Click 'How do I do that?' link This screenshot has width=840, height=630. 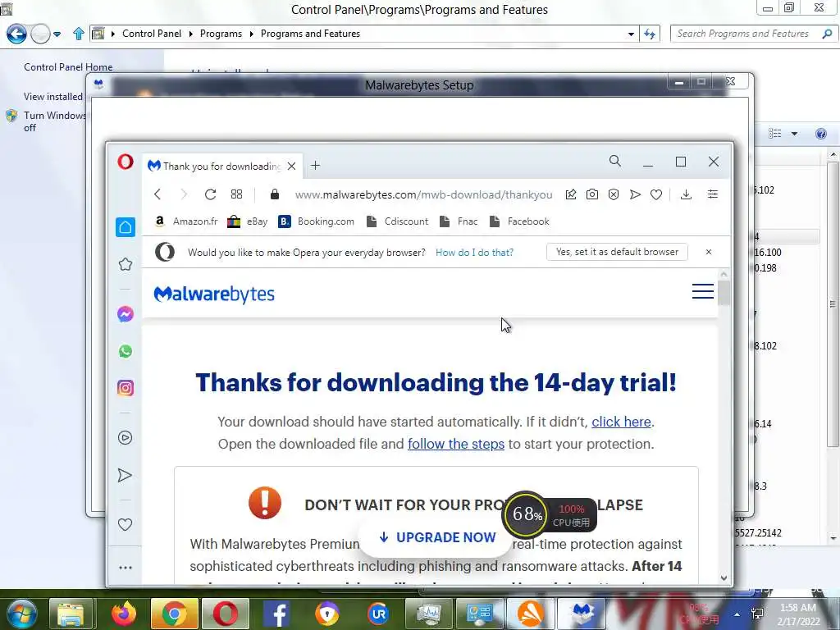(x=474, y=253)
